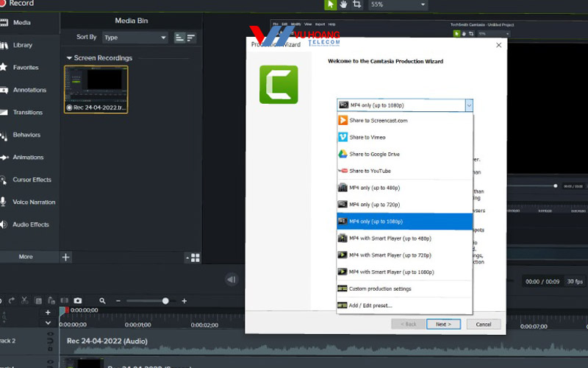The image size is (588, 368).
Task: Choose MP4 only (up to 480p)
Action: tap(405, 188)
